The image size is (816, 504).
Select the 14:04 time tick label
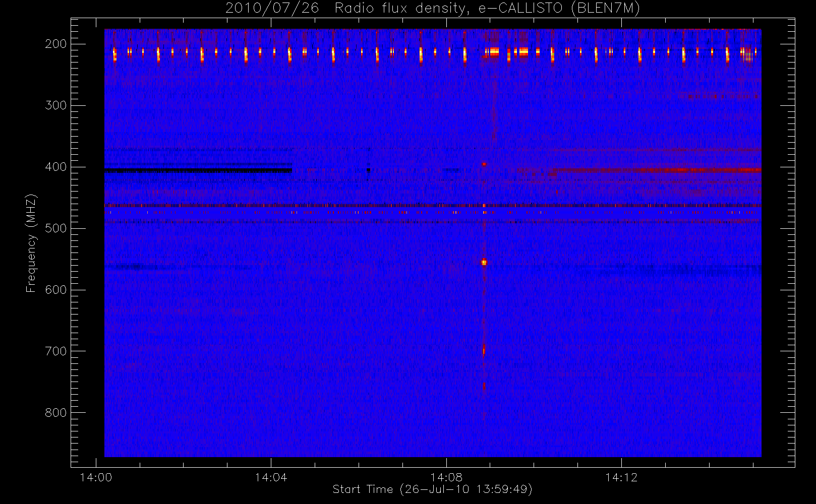(271, 477)
